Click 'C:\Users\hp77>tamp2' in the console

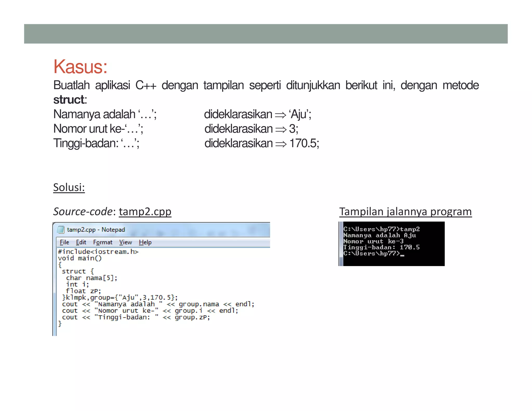click(382, 229)
